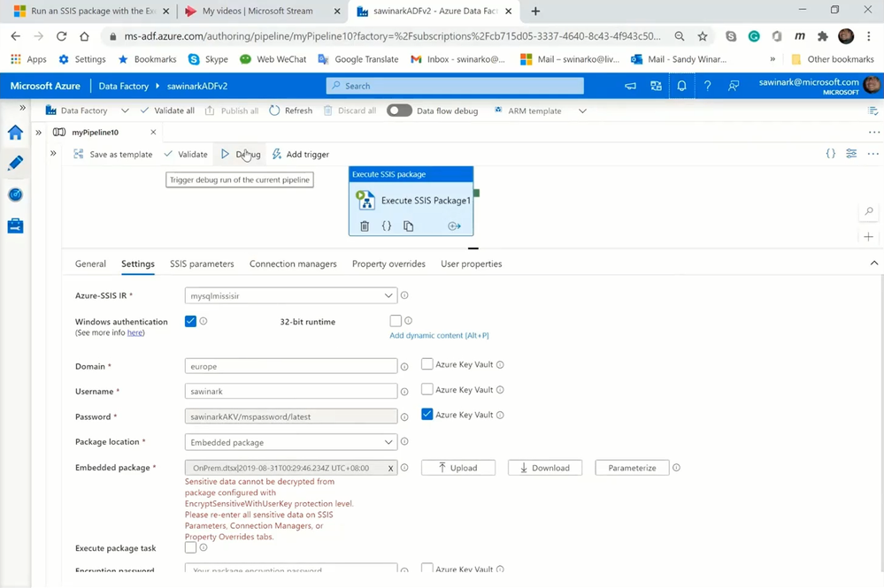Open browser extensions puzzle icon
Image resolution: width=884 pixels, height=588 pixels.
tap(823, 36)
